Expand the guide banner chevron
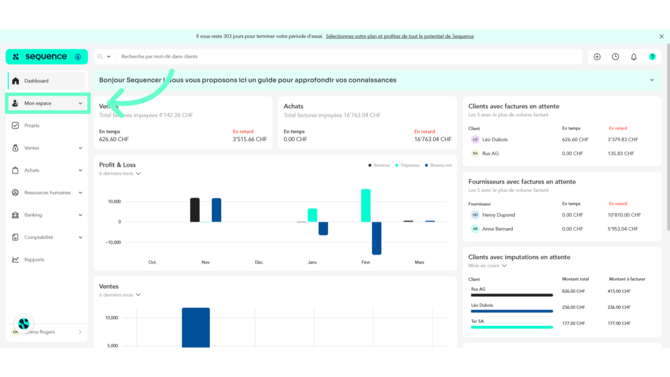Image resolution: width=670 pixels, height=377 pixels. point(652,80)
